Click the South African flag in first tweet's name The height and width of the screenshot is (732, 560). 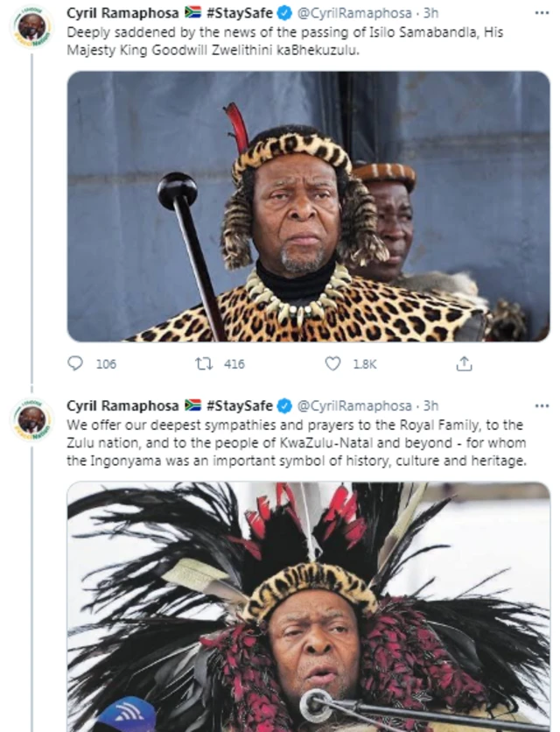194,11
